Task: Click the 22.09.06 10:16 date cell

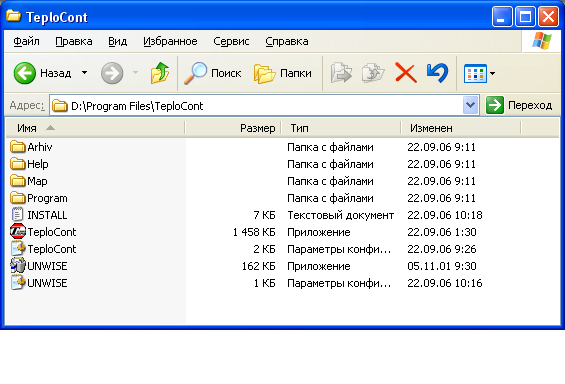Action: [x=445, y=283]
